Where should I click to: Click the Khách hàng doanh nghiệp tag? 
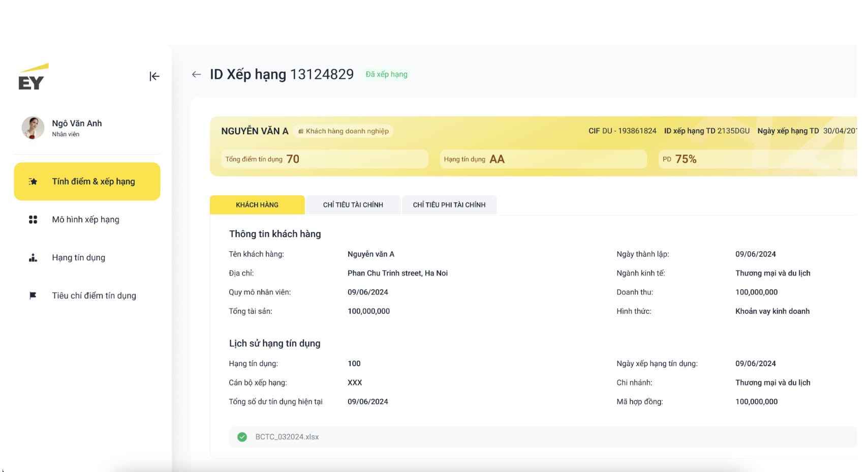click(344, 131)
